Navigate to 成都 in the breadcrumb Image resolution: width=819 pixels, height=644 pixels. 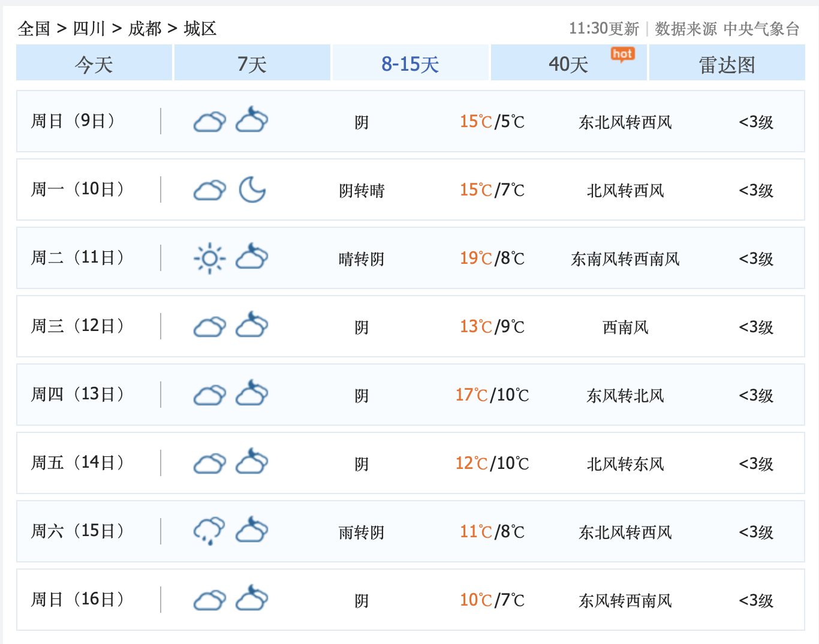point(144,28)
